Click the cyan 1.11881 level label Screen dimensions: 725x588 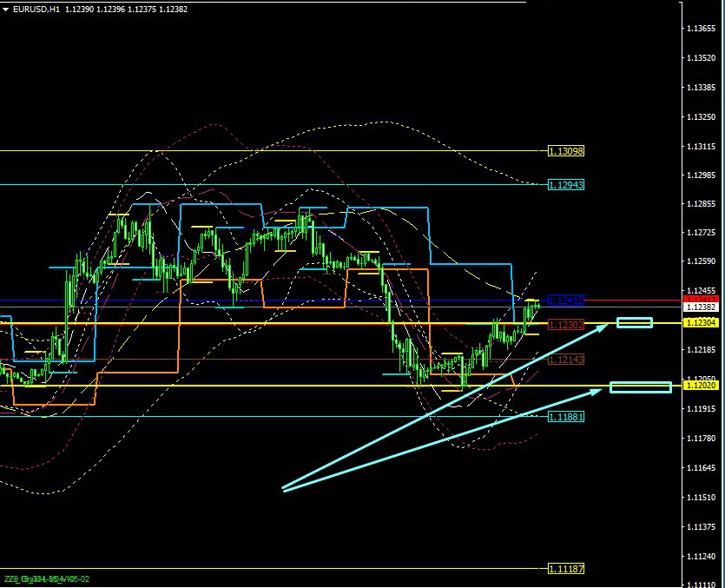click(x=566, y=417)
